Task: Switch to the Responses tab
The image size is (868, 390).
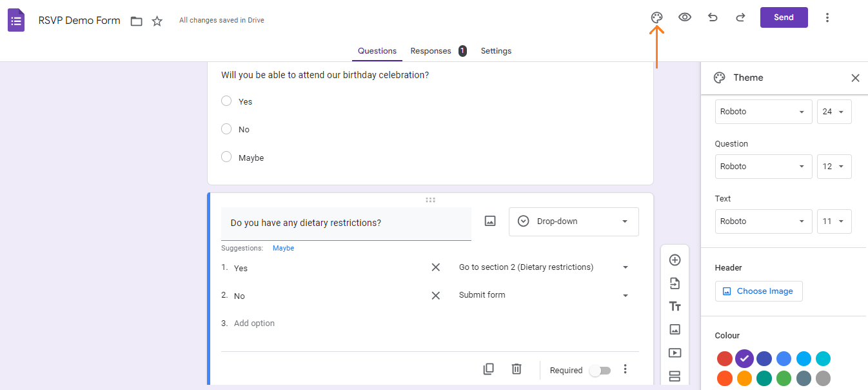Action: (430, 50)
